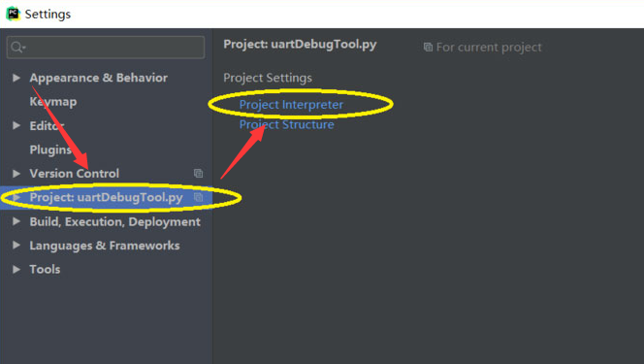
Task: Select Languages & Frameworks category
Action: pos(105,246)
